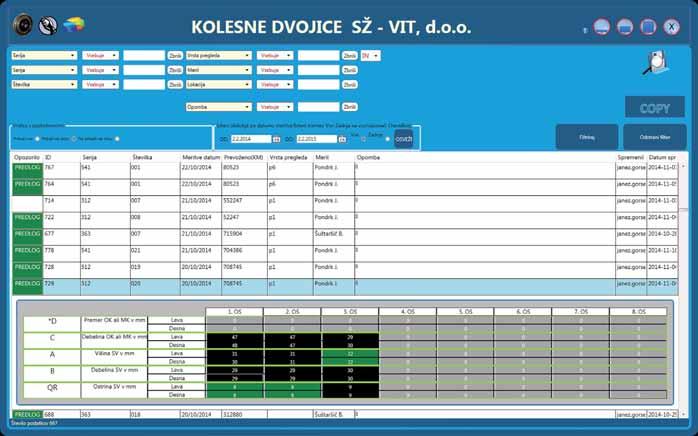Click the OD date field 2.2.2014
Screen dimensions: 698x436
(251, 139)
